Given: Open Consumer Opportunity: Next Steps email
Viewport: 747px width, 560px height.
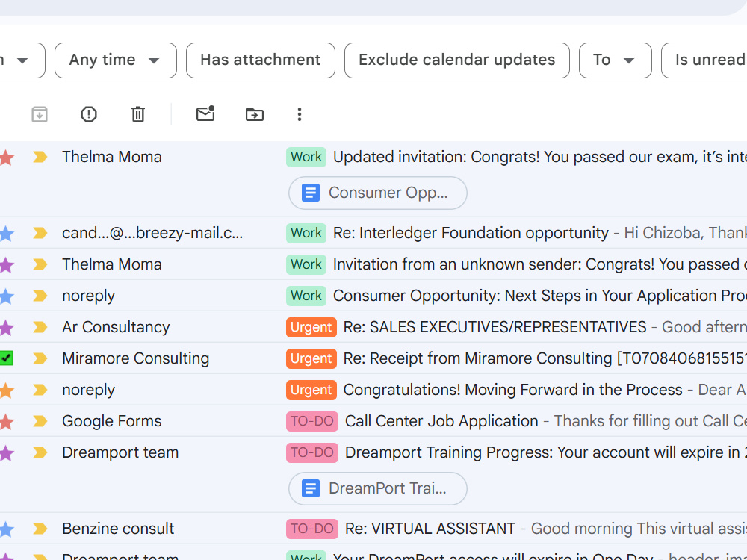Looking at the screenshot, I should point(540,296).
